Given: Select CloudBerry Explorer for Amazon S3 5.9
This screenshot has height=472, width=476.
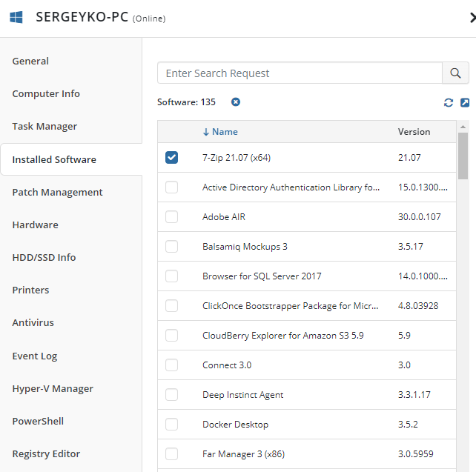Looking at the screenshot, I should pos(283,336).
